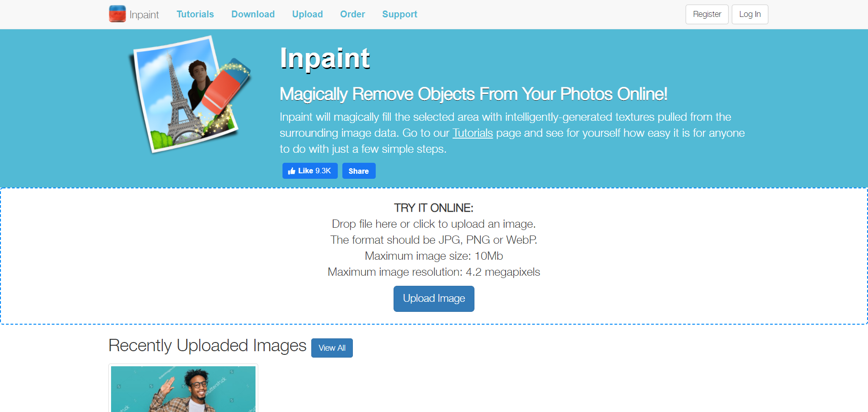
Task: Click the "Drop file here" upload text
Action: 433,224
